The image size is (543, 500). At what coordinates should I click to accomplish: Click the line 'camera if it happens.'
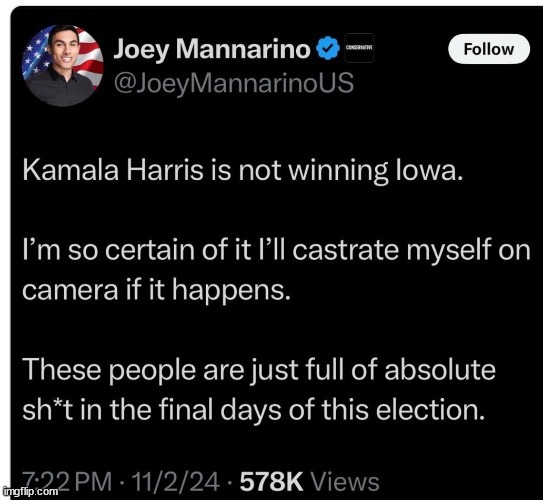(156, 290)
